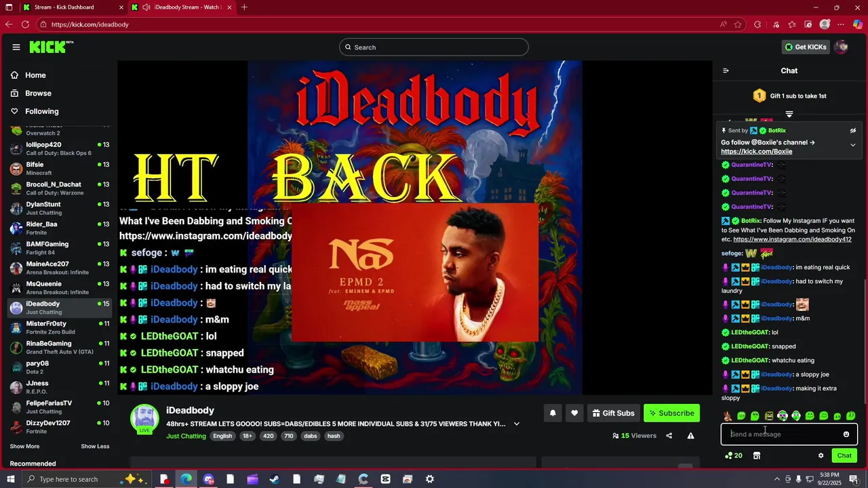Viewport: 868px width, 488px height.
Task: Add page to favorites star icon
Action: pos(738,24)
